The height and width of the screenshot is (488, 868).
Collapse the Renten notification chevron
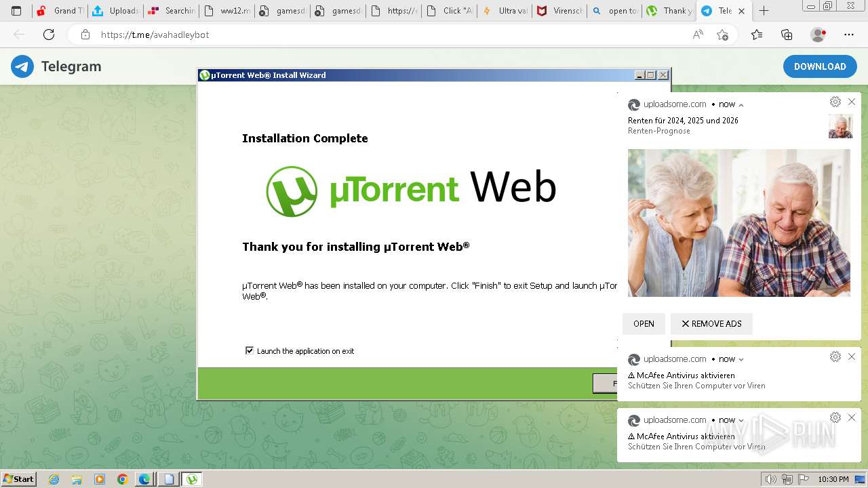click(741, 105)
